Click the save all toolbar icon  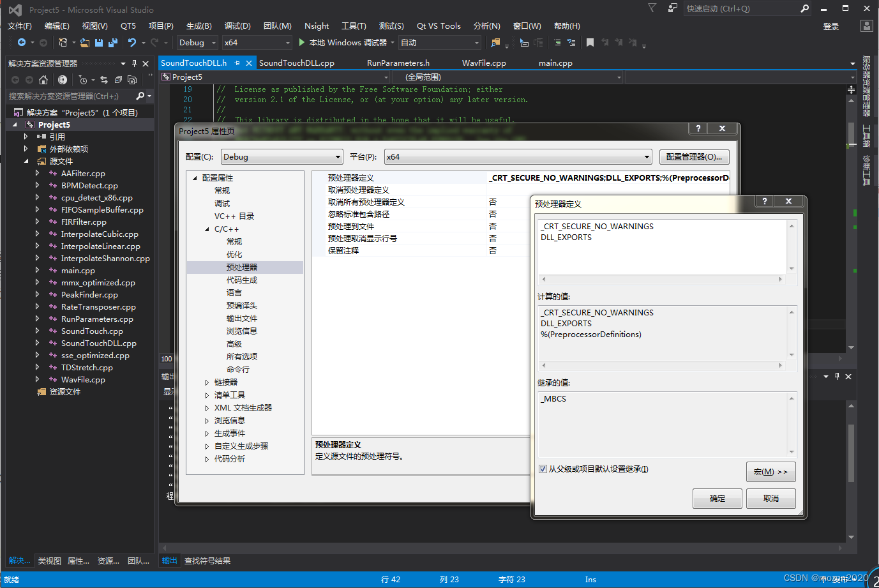click(x=113, y=43)
